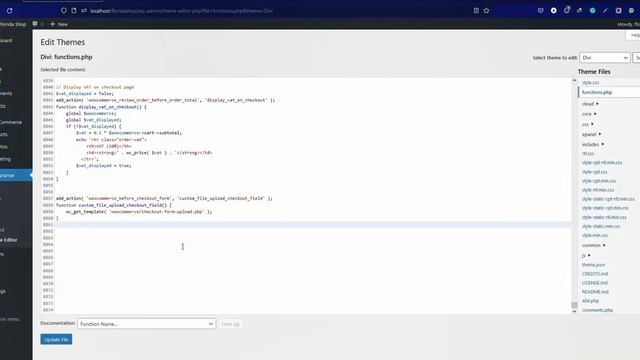Click the editor scrollbar up arrow
Image resolution: width=640 pixels, height=360 pixels.
coord(574,80)
